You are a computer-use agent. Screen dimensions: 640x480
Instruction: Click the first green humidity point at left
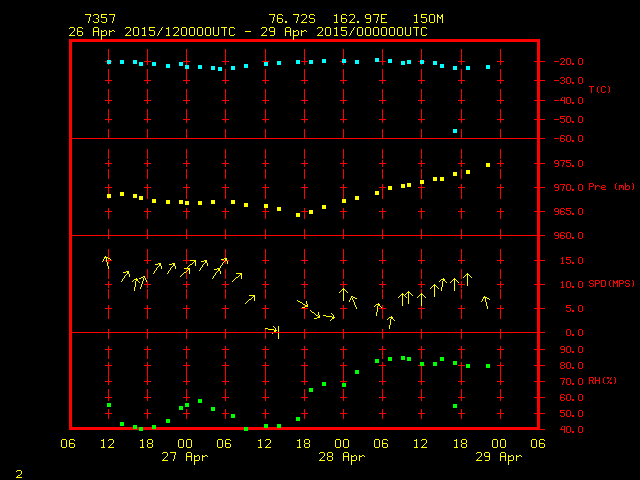pyautogui.click(x=109, y=405)
